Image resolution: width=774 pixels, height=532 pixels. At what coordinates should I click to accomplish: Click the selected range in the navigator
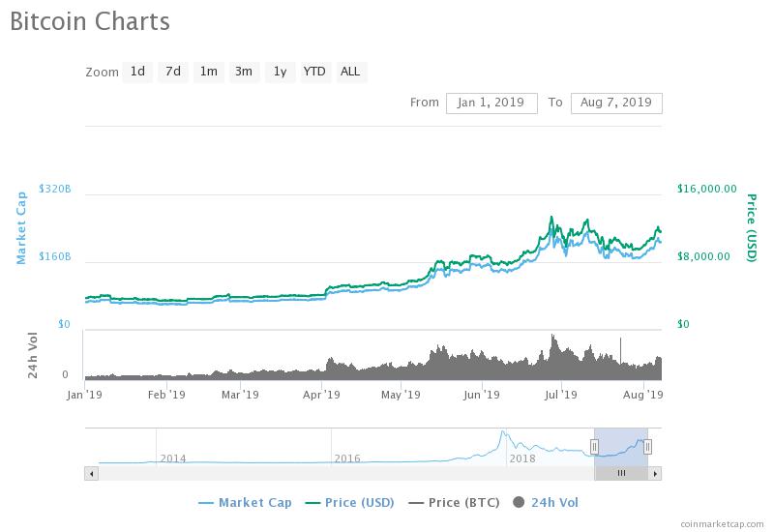(621, 447)
